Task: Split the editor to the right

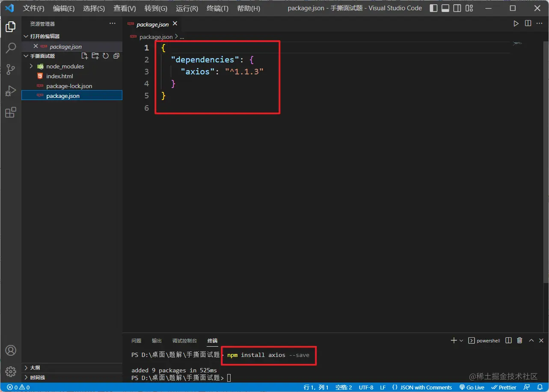Action: point(528,24)
